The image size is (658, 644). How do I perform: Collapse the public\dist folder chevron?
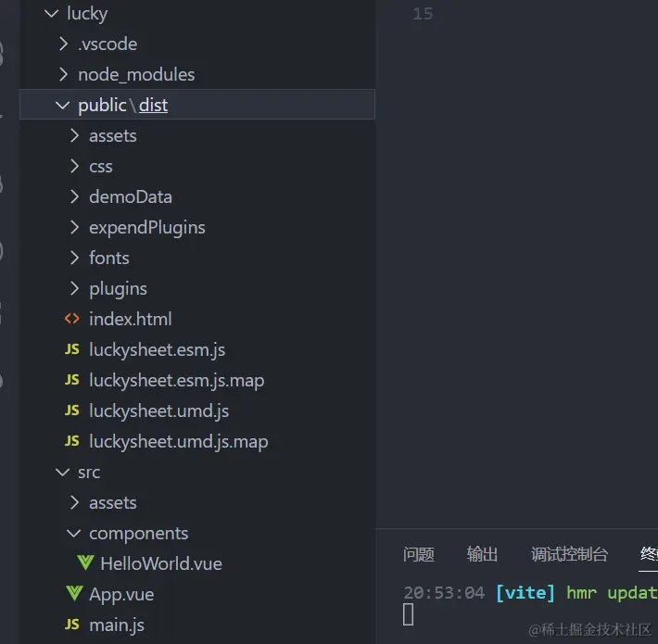(62, 106)
